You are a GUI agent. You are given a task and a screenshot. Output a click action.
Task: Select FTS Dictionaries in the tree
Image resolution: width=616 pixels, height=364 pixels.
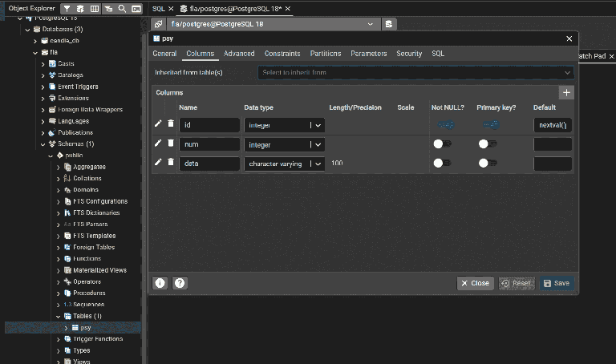tap(96, 212)
